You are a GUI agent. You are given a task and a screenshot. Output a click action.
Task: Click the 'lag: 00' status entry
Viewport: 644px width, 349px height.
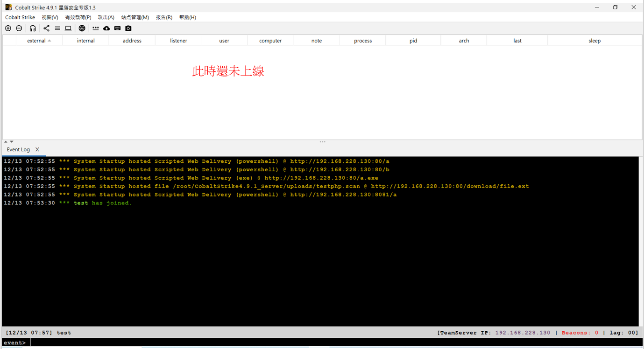click(x=622, y=333)
